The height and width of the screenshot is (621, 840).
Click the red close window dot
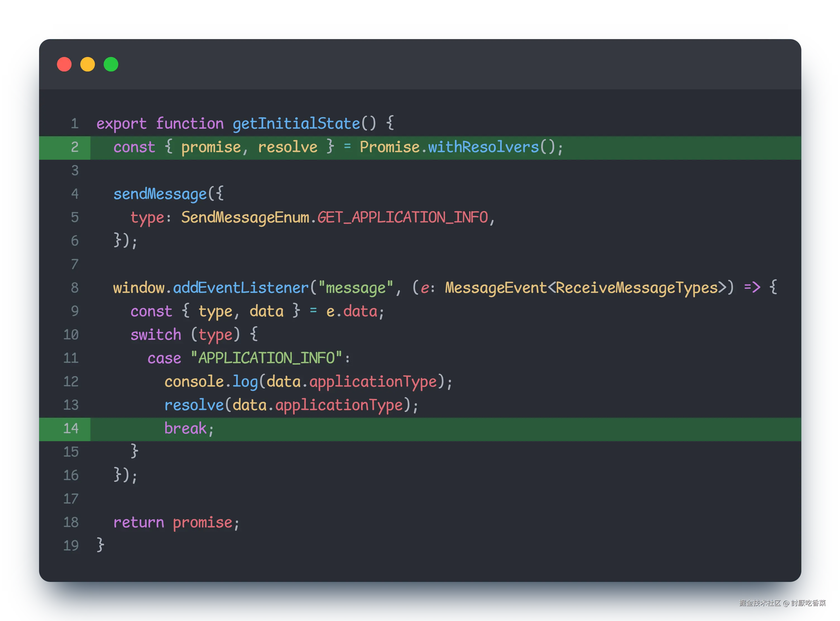pos(64,64)
